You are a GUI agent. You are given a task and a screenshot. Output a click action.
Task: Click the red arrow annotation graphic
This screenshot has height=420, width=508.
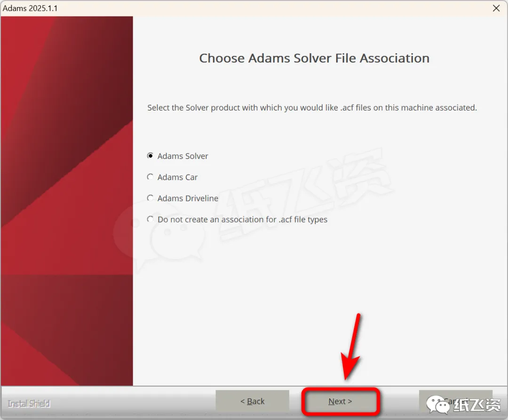coord(350,347)
